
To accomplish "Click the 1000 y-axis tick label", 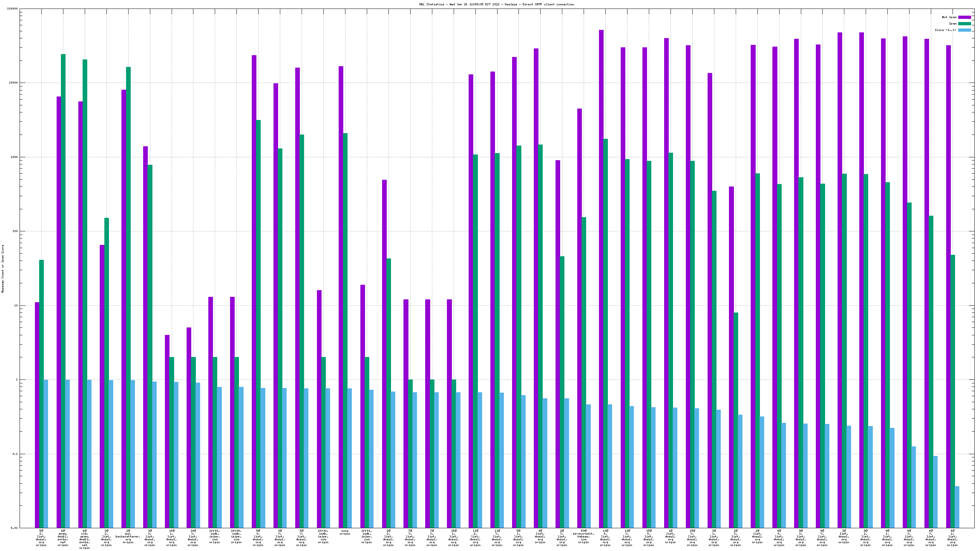I will coord(14,157).
